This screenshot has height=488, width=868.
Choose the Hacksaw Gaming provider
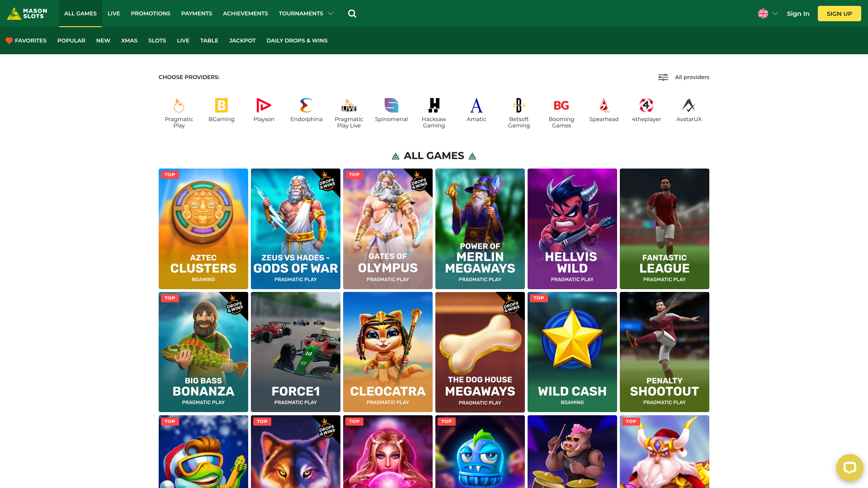coord(434,106)
